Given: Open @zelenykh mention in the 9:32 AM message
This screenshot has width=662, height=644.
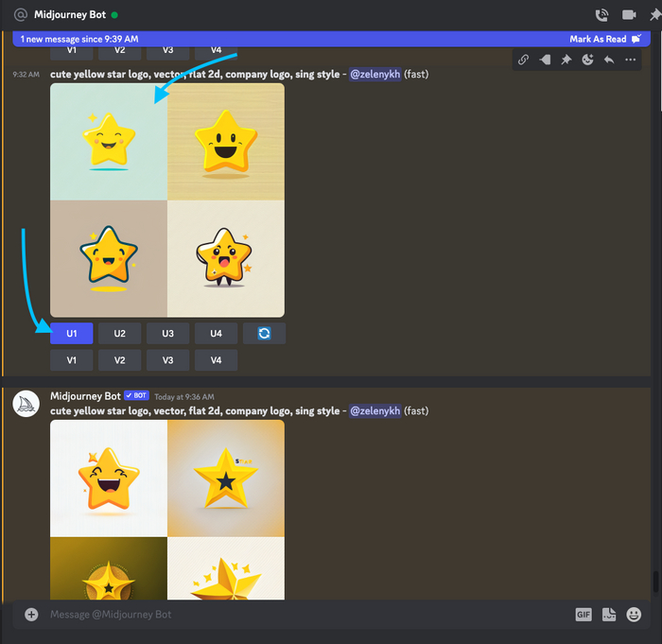Looking at the screenshot, I should point(375,75).
